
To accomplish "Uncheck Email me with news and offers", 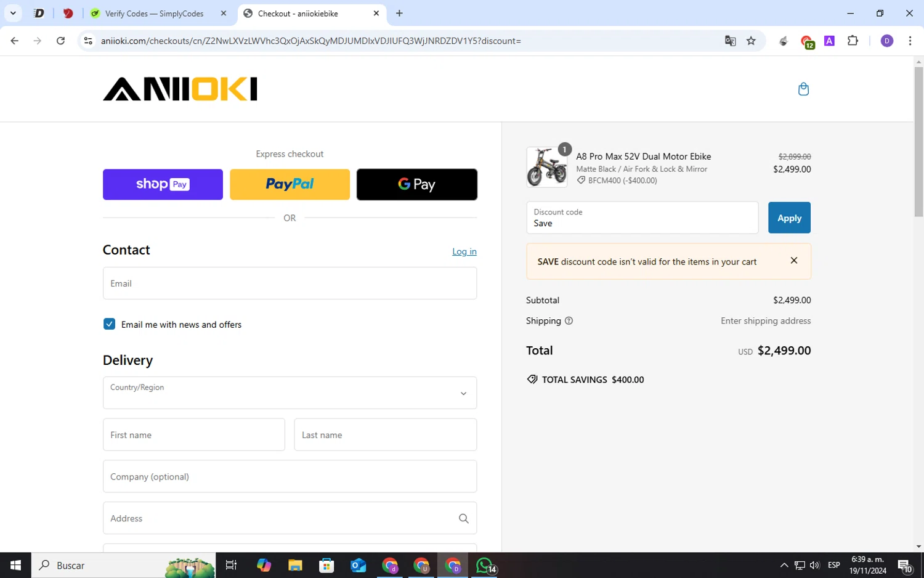I will click(109, 324).
